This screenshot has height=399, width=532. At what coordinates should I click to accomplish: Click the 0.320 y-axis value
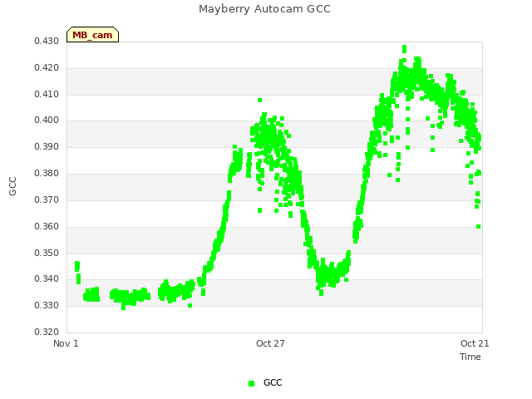[x=47, y=332]
